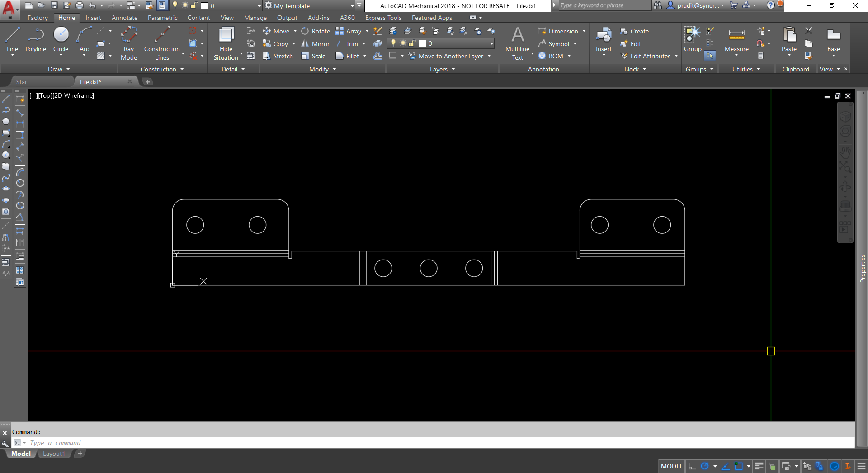The width and height of the screenshot is (868, 473).
Task: Open the Multiline Text tool
Action: pyautogui.click(x=517, y=43)
